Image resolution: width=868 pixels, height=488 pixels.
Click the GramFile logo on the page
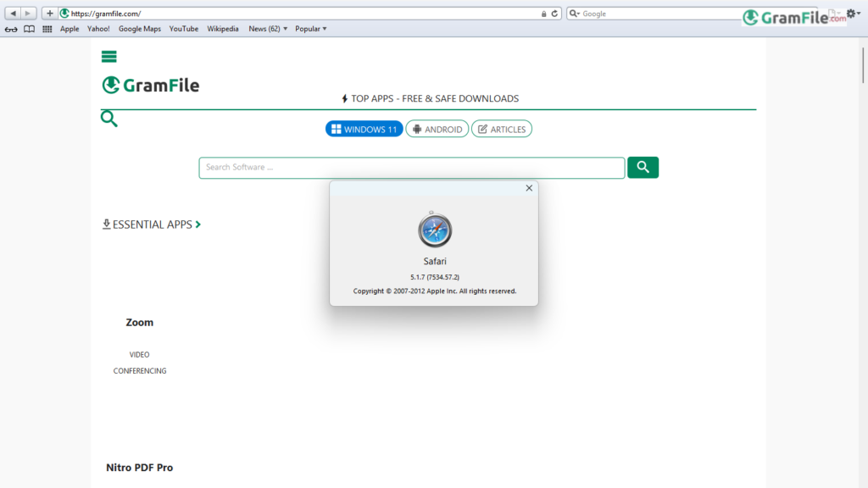point(151,86)
